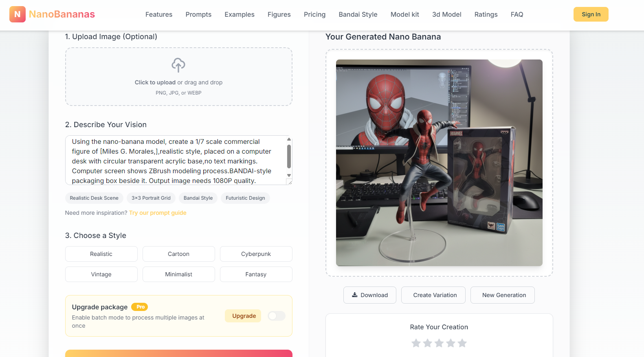Open the Ratings nav link
Viewport: 644px width, 357px height.
pyautogui.click(x=486, y=14)
